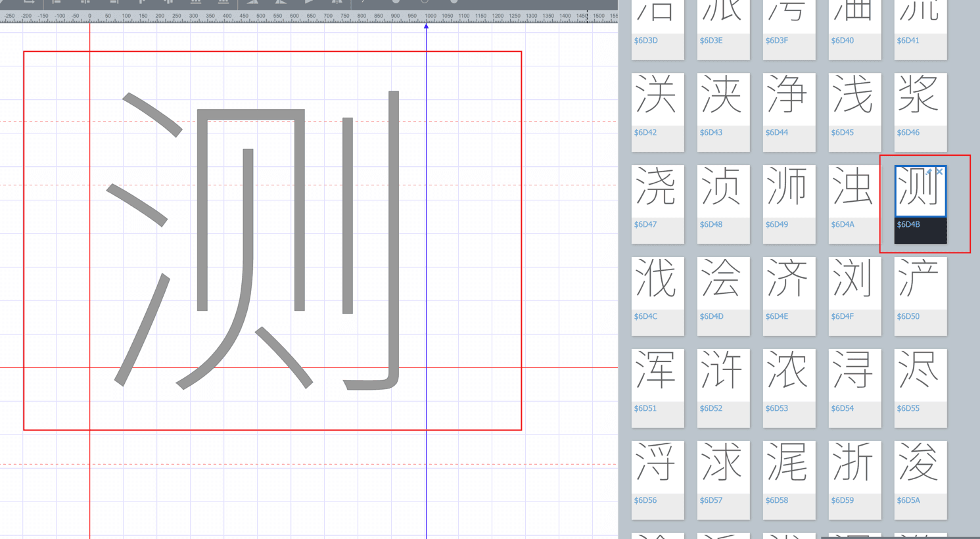
Task: Open the glyph card labeled $6D57
Action: coord(723,480)
